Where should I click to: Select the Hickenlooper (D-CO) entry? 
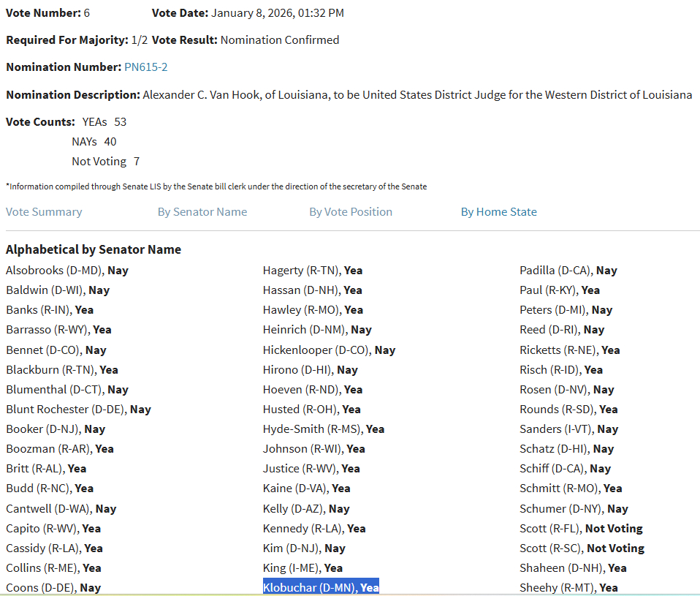click(x=329, y=350)
